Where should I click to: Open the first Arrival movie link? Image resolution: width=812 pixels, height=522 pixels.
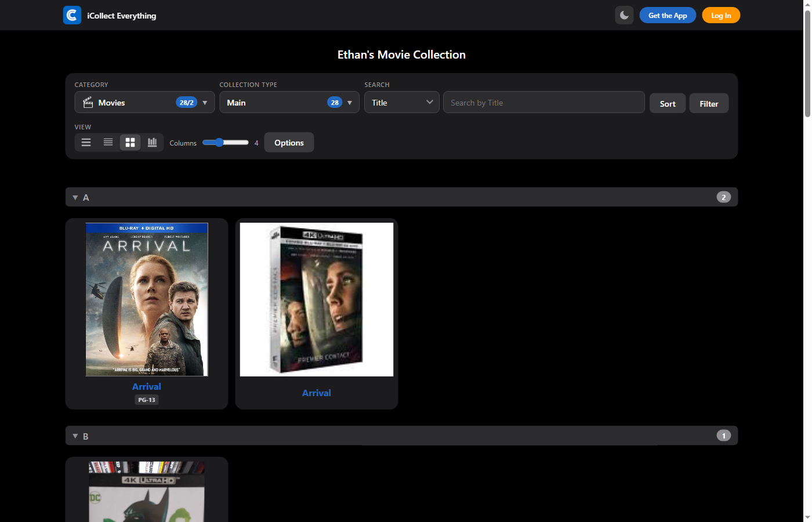146,386
